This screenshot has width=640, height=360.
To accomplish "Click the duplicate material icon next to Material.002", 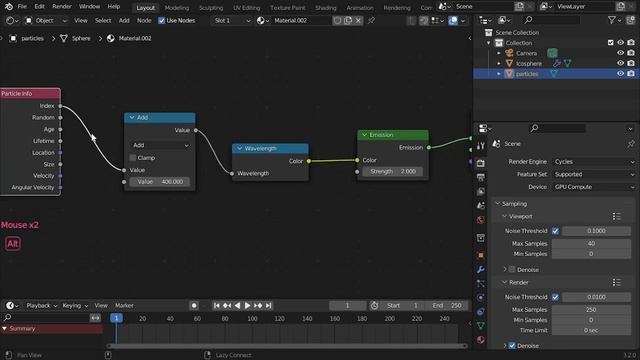I will [348, 20].
